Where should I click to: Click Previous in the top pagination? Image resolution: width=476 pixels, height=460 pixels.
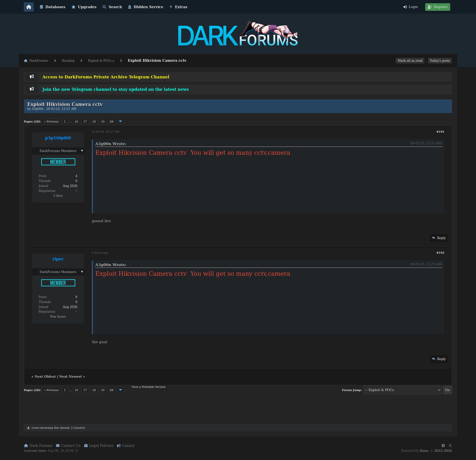click(x=51, y=122)
